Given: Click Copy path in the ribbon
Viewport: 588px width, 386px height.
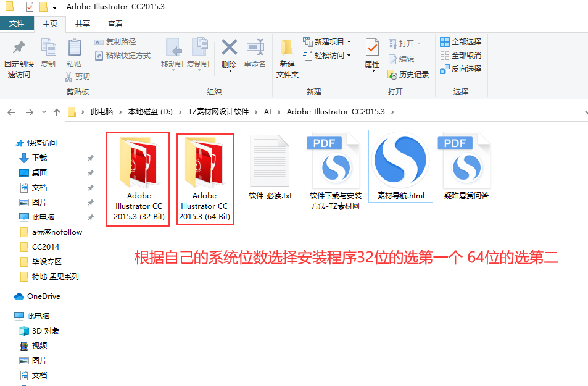Looking at the screenshot, I should [115, 42].
